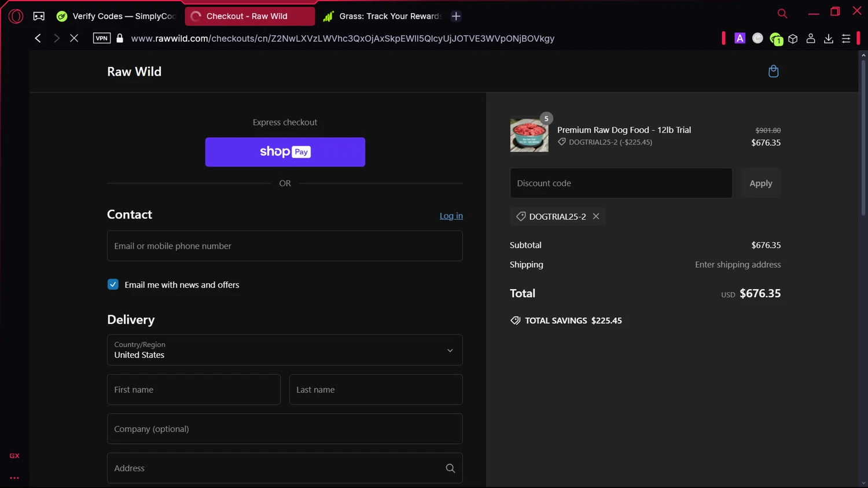Open the green SimplyCodes extension icon

click(776, 39)
